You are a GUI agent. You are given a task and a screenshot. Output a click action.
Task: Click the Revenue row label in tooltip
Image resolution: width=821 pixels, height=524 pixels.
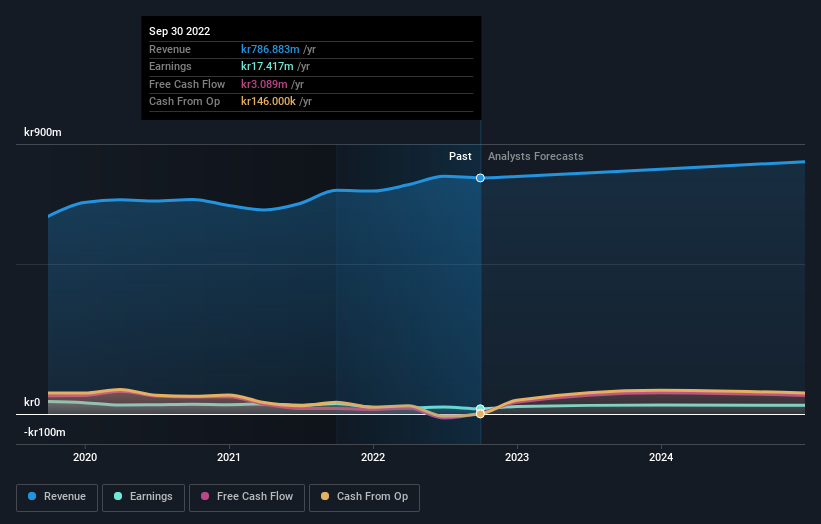click(x=170, y=49)
